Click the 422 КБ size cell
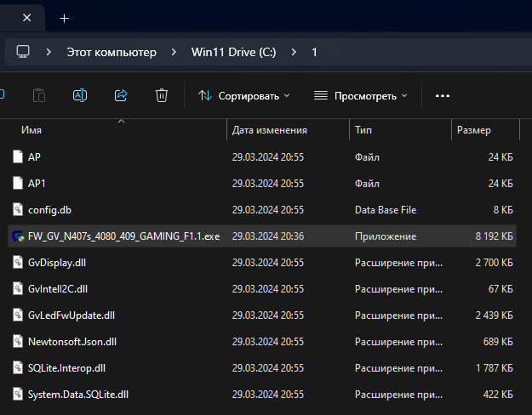This screenshot has width=532, height=415. [x=498, y=395]
